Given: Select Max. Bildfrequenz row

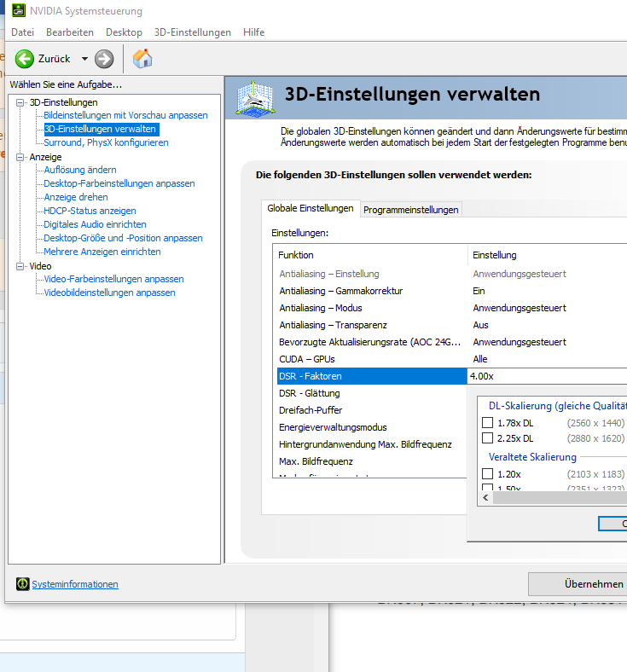Looking at the screenshot, I should [370, 461].
